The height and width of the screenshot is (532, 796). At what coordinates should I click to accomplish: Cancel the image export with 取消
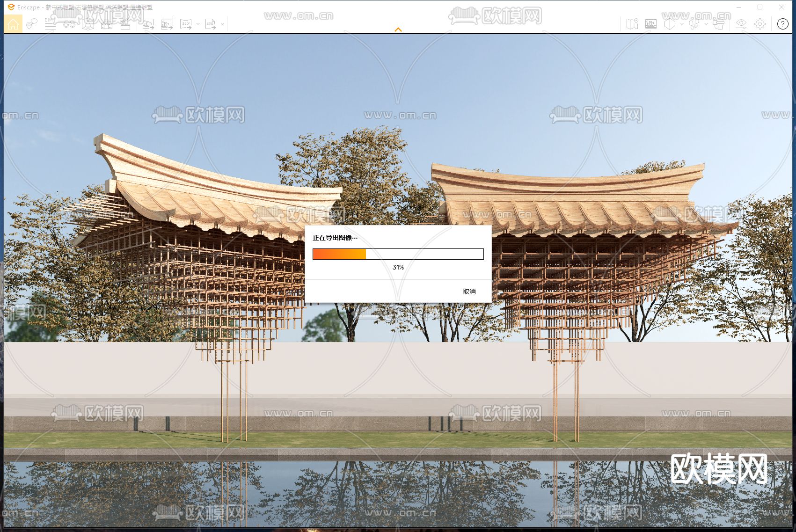click(469, 292)
